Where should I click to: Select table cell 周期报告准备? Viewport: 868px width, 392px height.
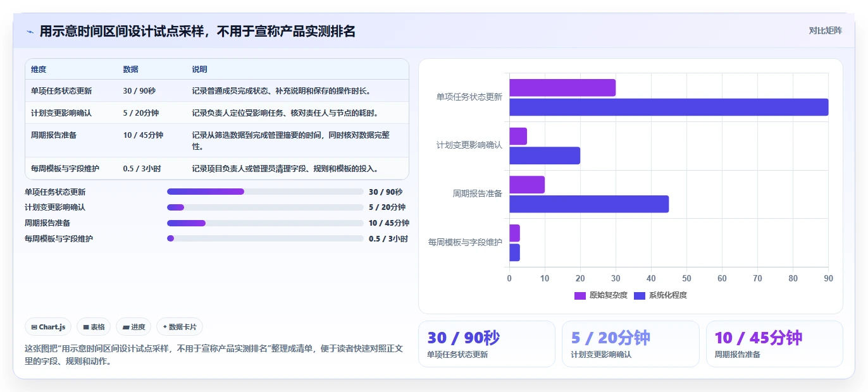[54, 135]
